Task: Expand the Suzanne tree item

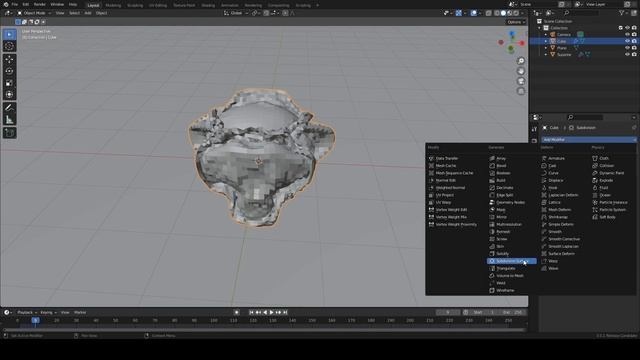Action: [x=546, y=54]
